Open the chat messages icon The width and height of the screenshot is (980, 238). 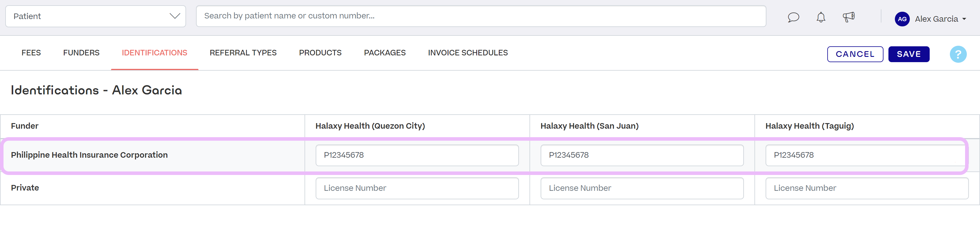793,18
